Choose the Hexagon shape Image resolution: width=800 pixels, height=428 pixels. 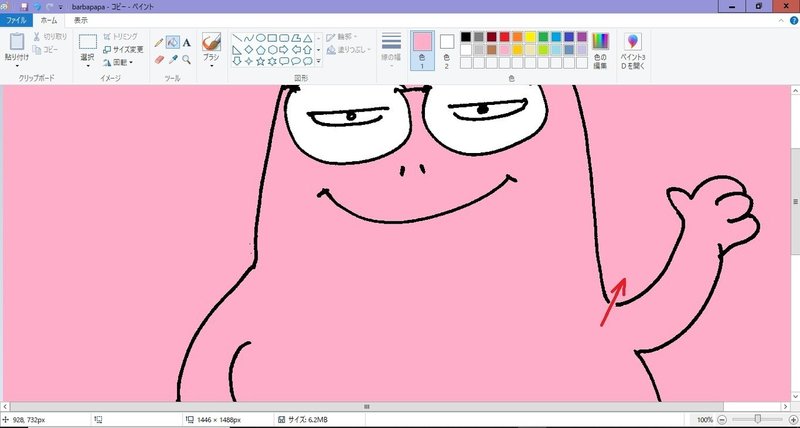click(x=272, y=50)
